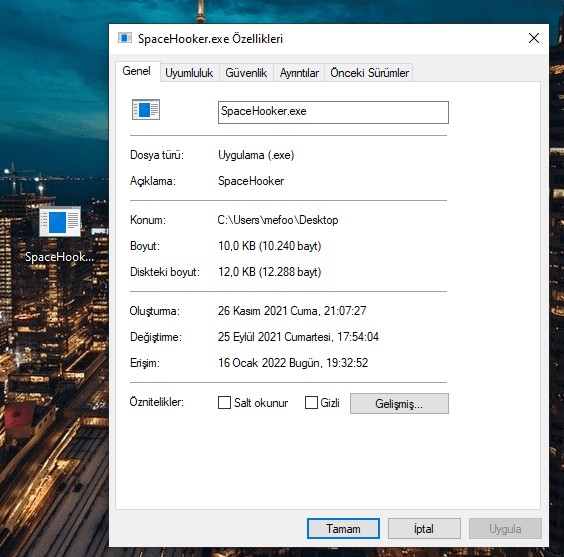
Task: Select the Açıklama value SpaceHooker
Action: [251, 181]
